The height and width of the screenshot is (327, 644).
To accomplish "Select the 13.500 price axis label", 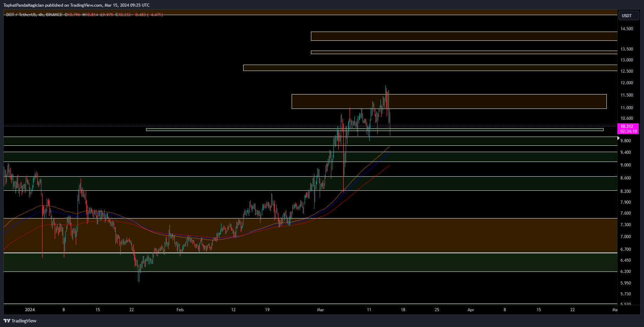I will click(627, 49).
